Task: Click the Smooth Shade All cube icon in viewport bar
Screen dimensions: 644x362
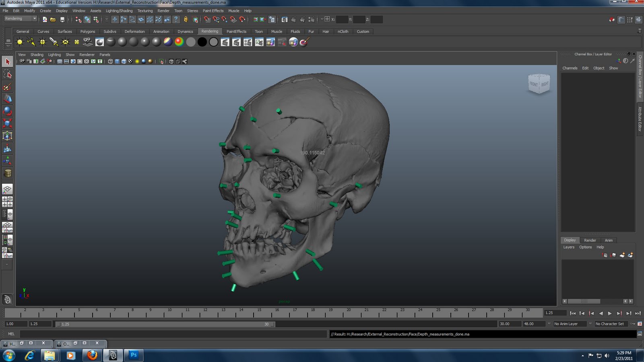Action: (x=117, y=61)
